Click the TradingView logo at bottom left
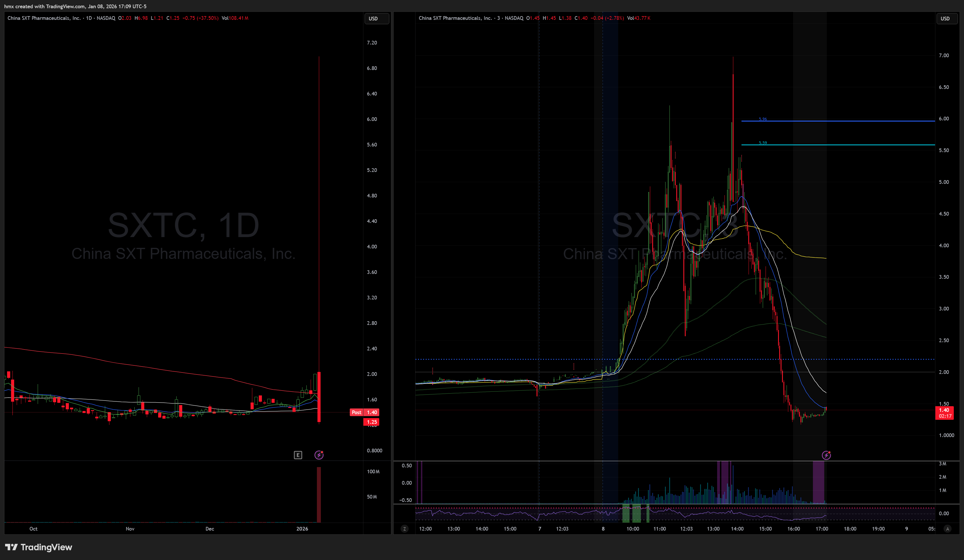Viewport: 964px width, 560px height. [39, 547]
